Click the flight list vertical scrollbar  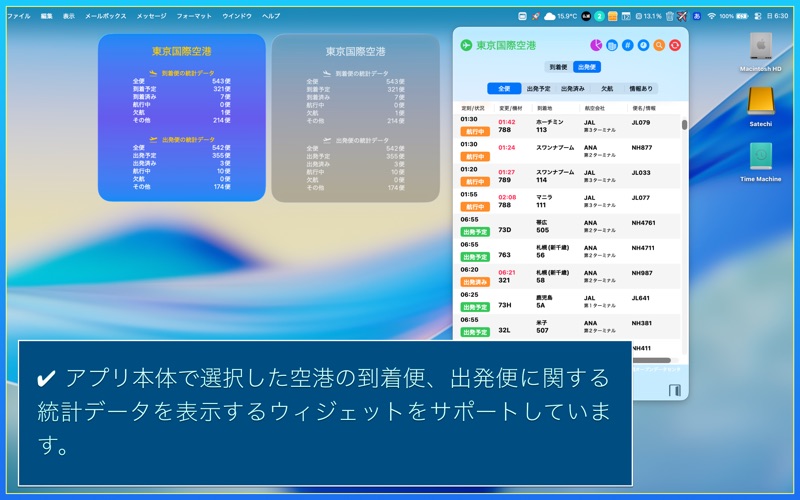pyautogui.click(x=684, y=125)
